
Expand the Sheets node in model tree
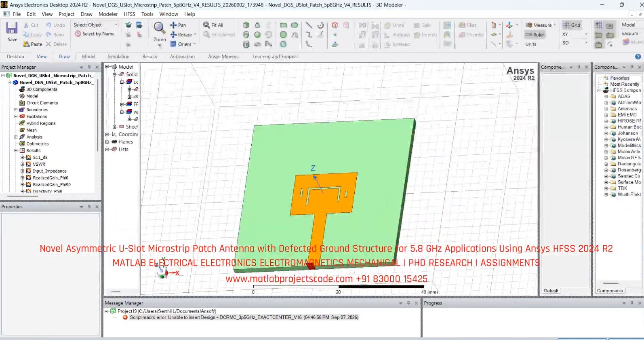114,127
